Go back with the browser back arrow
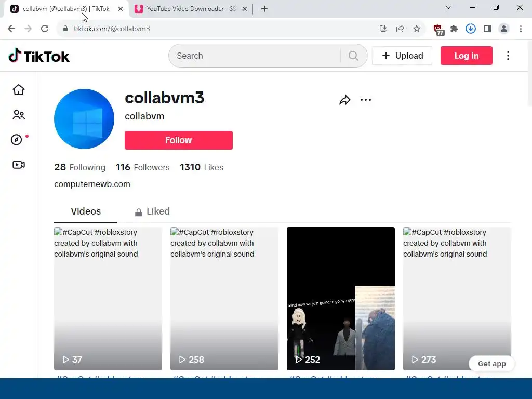Screen dimensions: 532x399 click(x=11, y=29)
